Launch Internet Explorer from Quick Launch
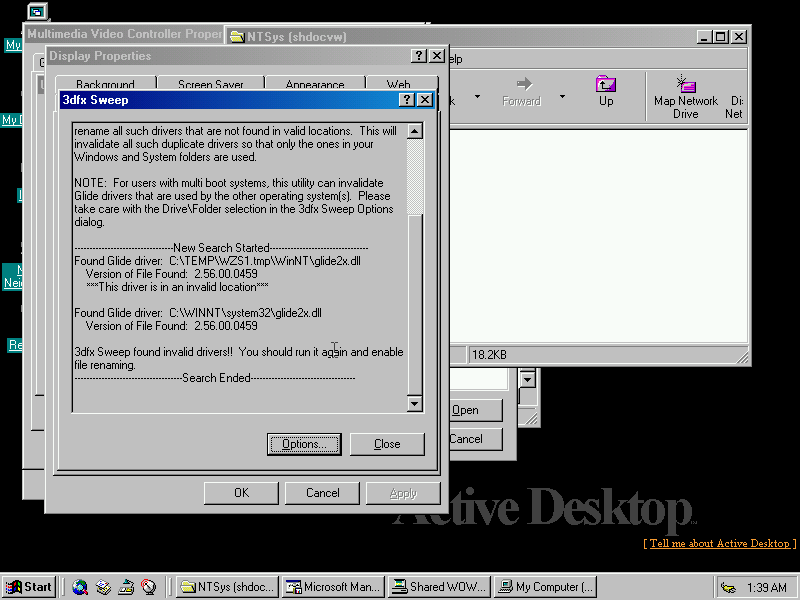Image resolution: width=800 pixels, height=600 pixels. click(80, 587)
